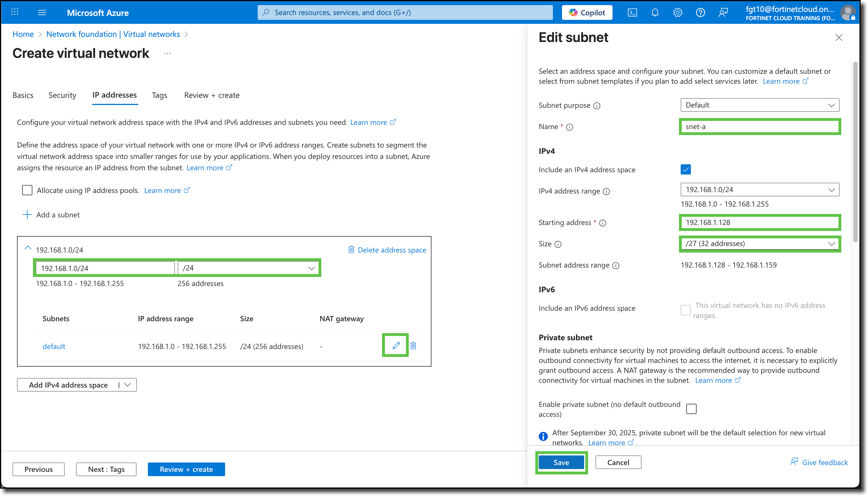Edit the default subnet with pencil icon
Screen dimensions: 868x496
395,345
